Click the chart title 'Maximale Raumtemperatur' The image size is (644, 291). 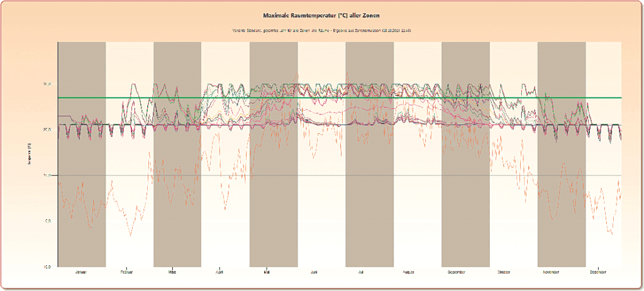coord(321,14)
